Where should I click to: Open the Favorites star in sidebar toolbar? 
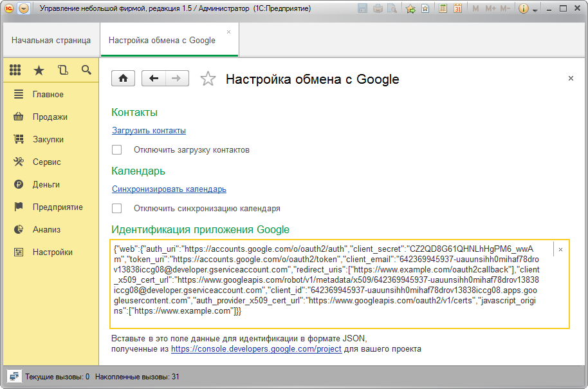coord(39,70)
